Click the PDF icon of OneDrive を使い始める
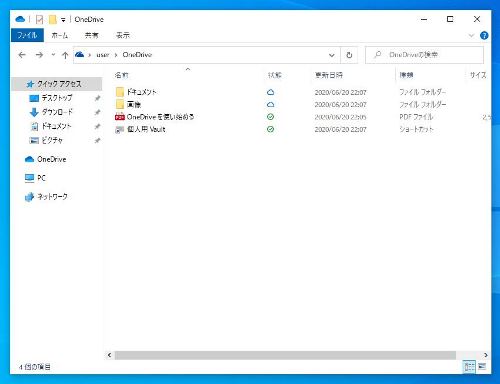 click(x=120, y=117)
